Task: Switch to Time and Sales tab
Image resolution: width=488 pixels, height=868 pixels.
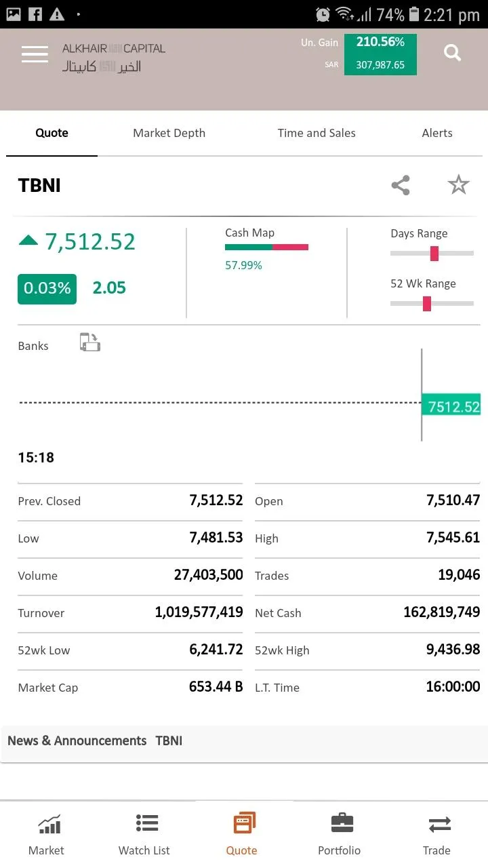Action: coord(317,133)
